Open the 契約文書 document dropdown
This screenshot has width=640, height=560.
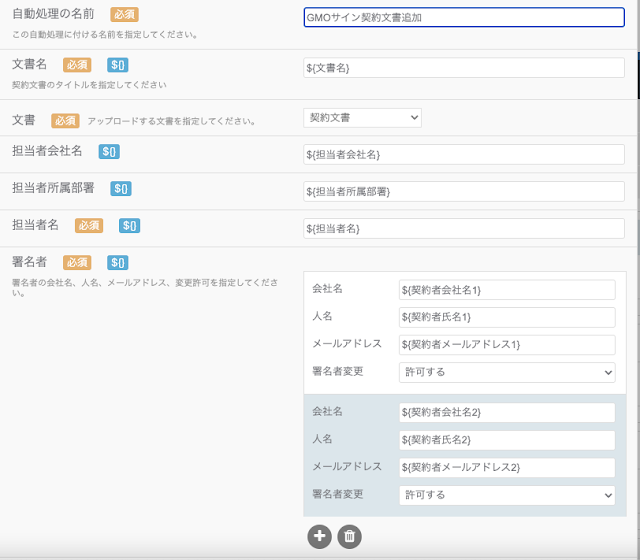pyautogui.click(x=362, y=118)
